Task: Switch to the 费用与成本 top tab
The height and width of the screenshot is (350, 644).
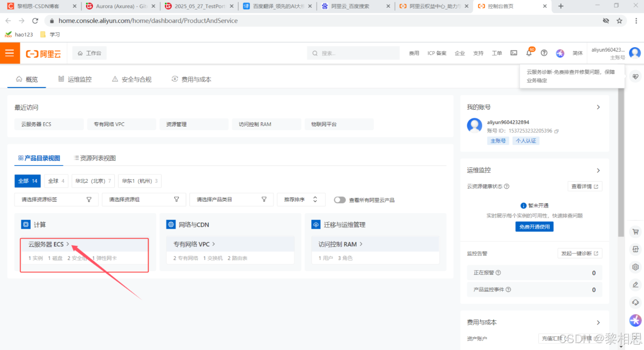Action: tap(191, 79)
